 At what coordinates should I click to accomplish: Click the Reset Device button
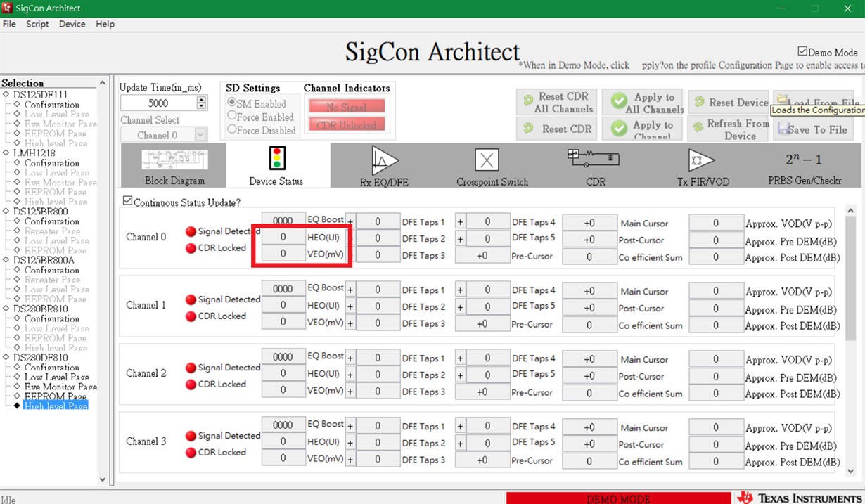(x=729, y=102)
